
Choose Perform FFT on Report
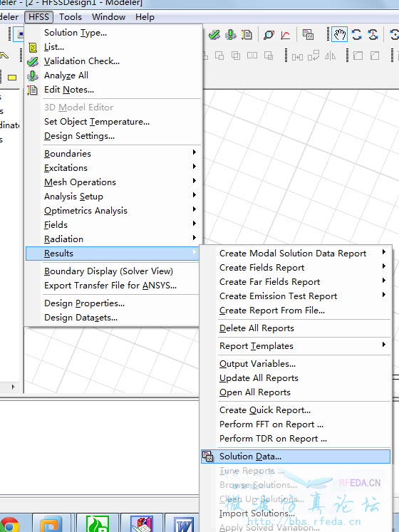(296, 424)
